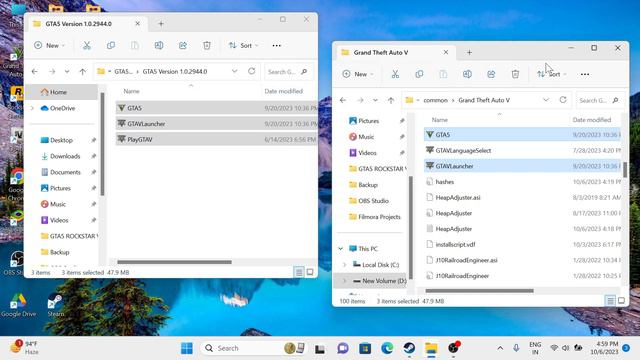Select the hashes file
Viewport: 640px width, 360px height.
pyautogui.click(x=522, y=182)
